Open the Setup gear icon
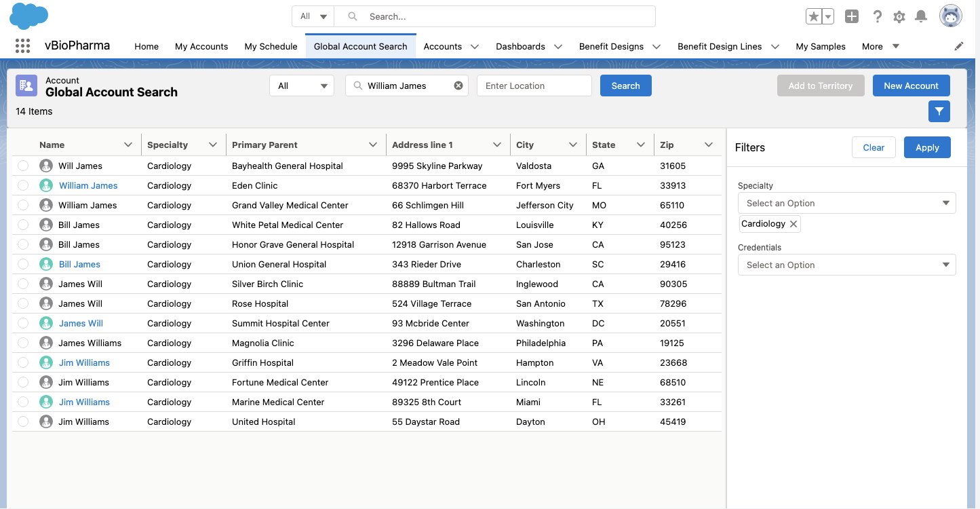 click(899, 17)
